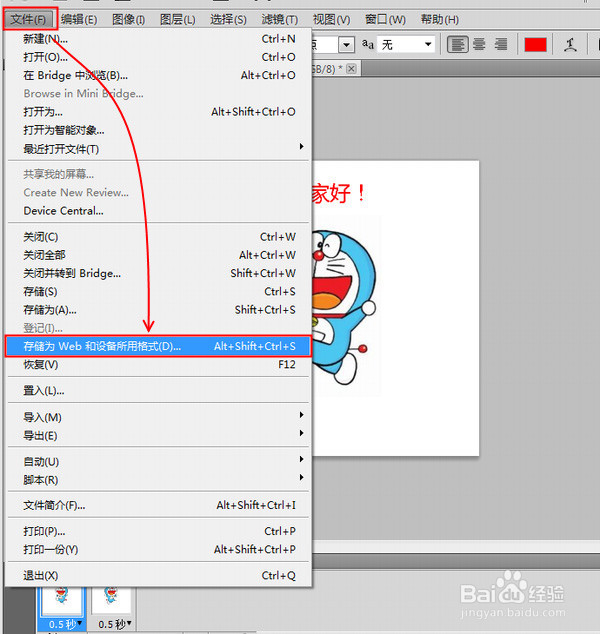Choose Device Central... entry
Image resolution: width=600 pixels, height=634 pixels.
(158, 211)
